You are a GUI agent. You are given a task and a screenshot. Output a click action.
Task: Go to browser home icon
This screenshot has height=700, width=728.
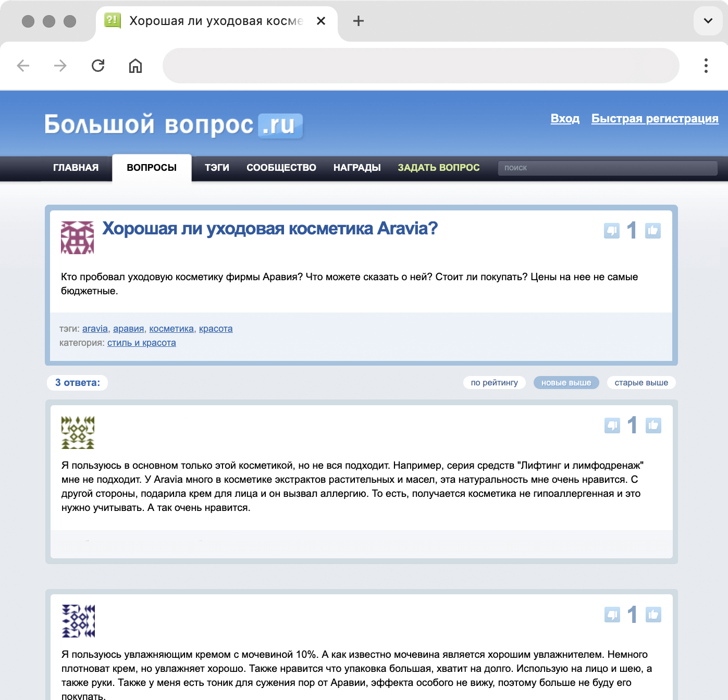[135, 66]
